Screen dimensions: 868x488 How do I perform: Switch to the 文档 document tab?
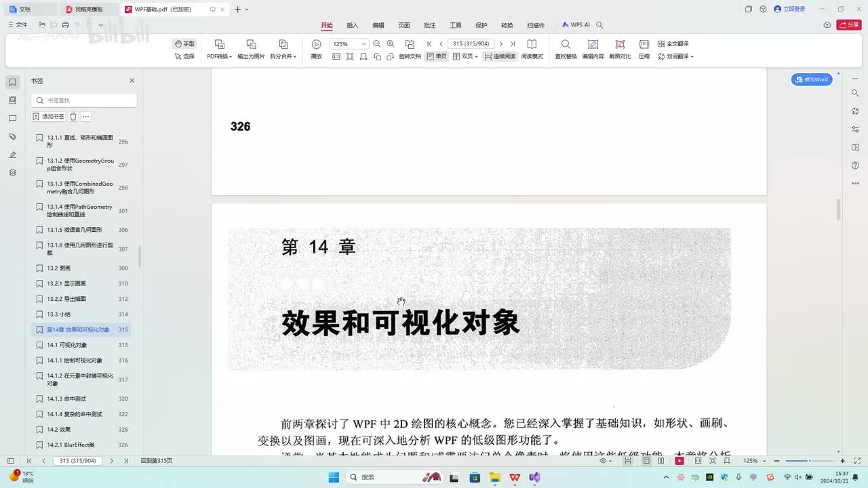[31, 9]
